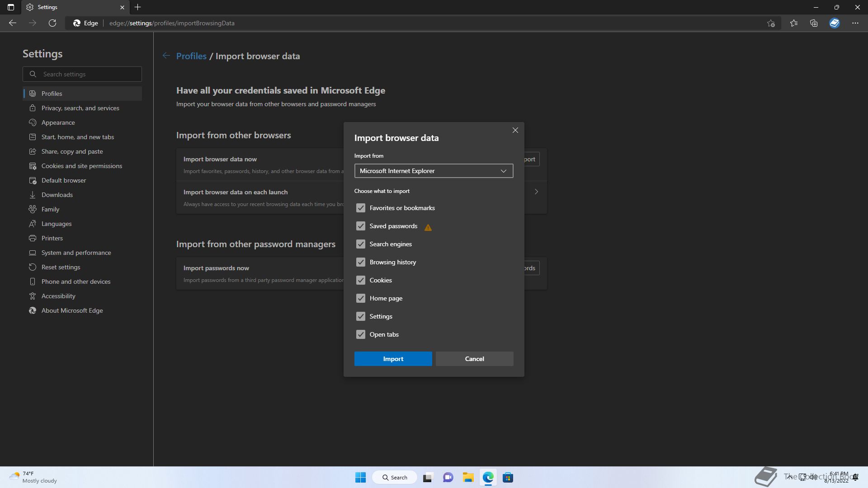Select Profiles in the settings sidebar

pyautogui.click(x=82, y=94)
